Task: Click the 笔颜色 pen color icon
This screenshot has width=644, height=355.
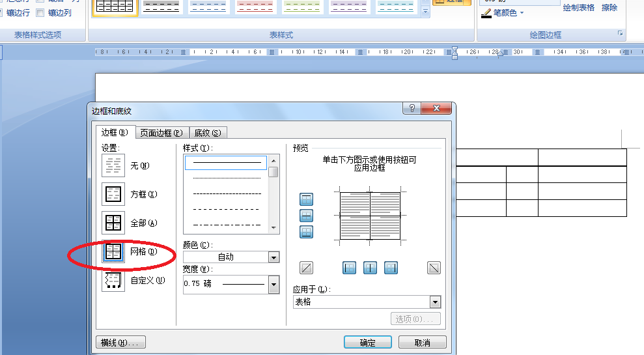Action: click(486, 13)
